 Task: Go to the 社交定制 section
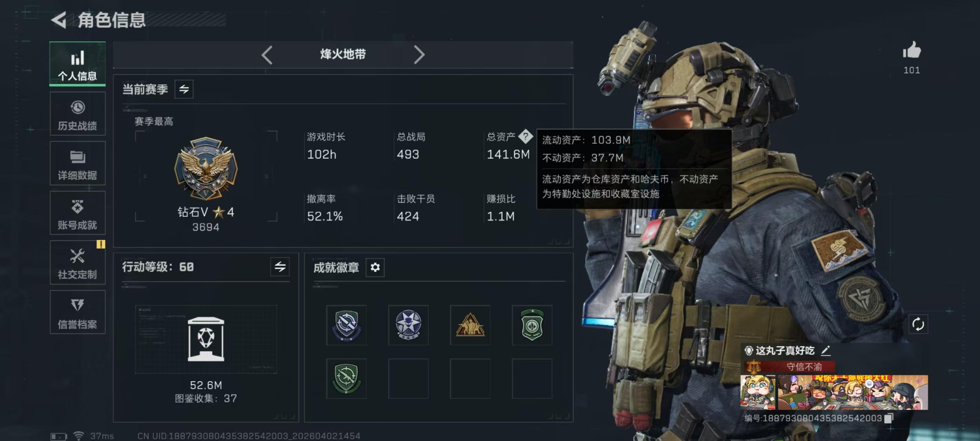pyautogui.click(x=77, y=262)
